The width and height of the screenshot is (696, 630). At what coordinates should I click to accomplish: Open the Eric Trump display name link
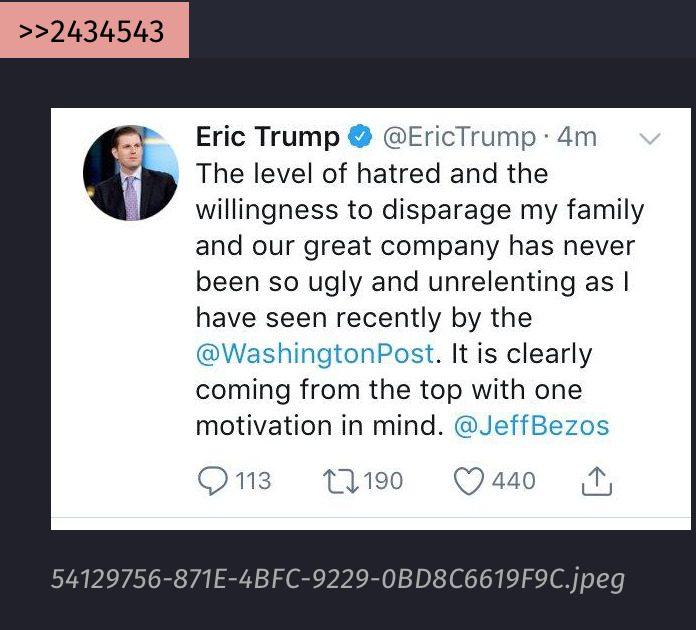[268, 136]
